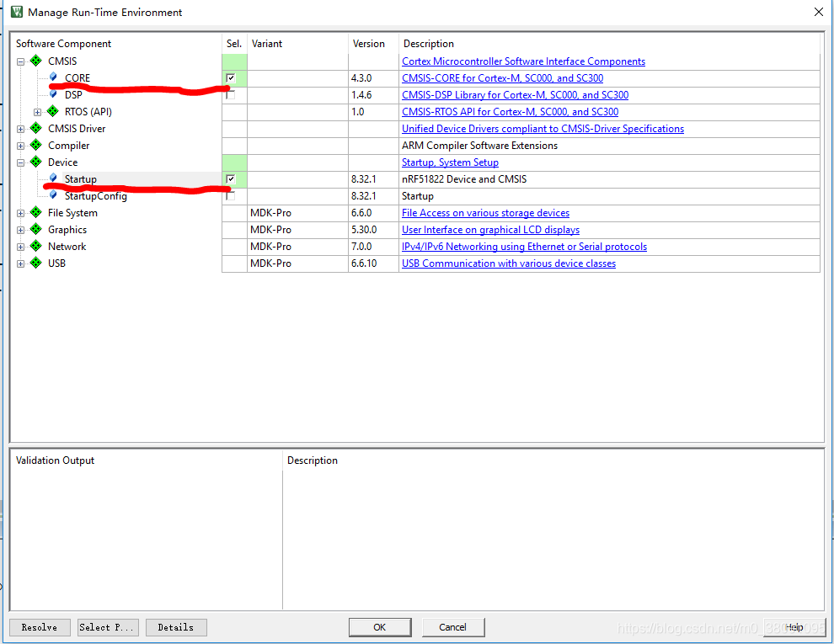Uncheck the CMSIS CORE checkbox

230,78
